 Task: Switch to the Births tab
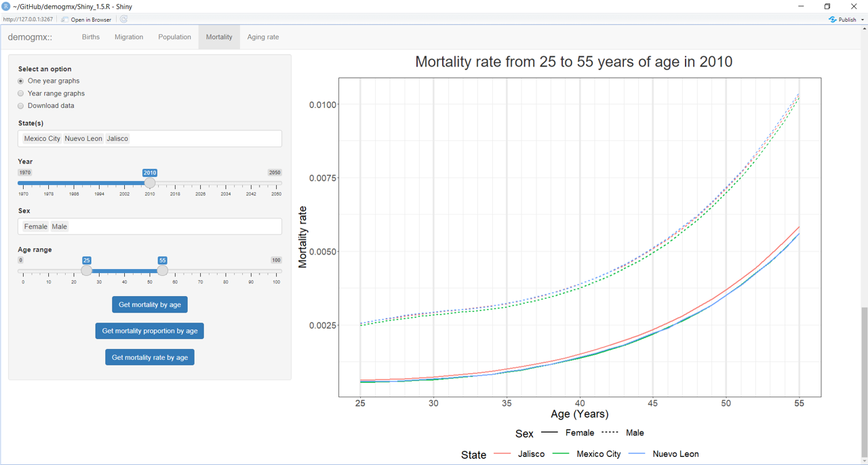click(91, 37)
